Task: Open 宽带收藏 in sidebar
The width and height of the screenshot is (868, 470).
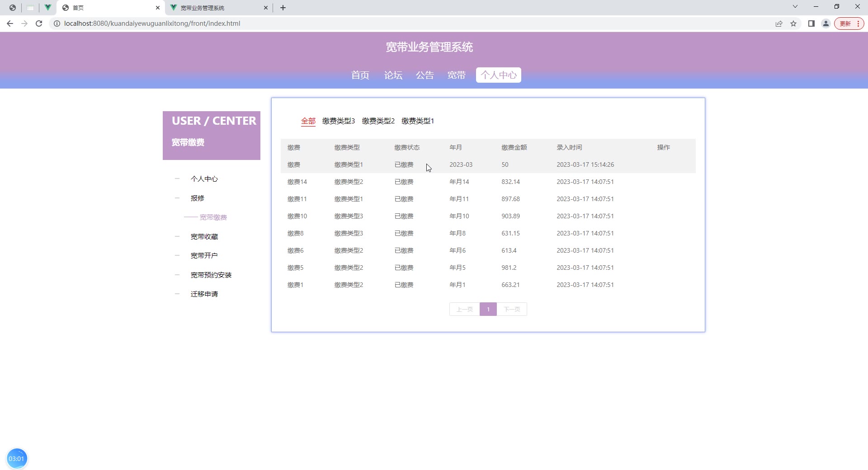Action: tap(204, 236)
